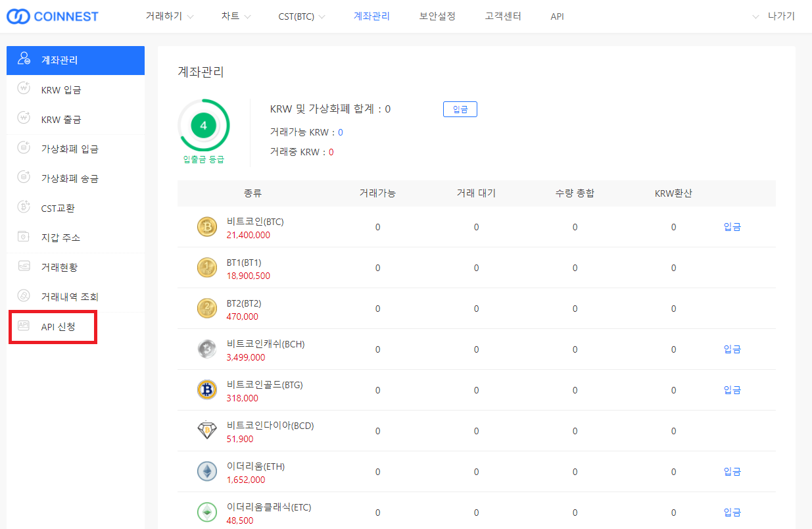Viewport: 812px width, 529px height.
Task: Click 입금 link in the 비트코인골드(BTG) row
Action: pos(732,390)
